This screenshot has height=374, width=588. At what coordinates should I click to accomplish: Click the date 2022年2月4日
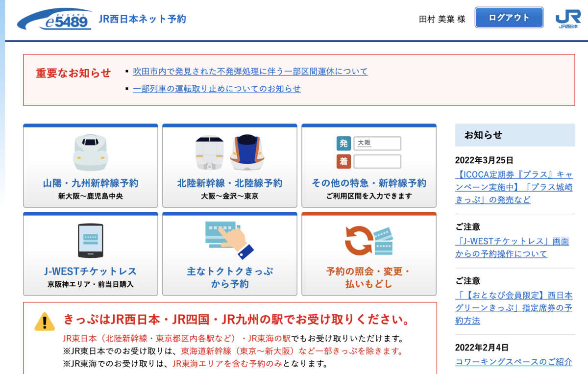(x=482, y=348)
